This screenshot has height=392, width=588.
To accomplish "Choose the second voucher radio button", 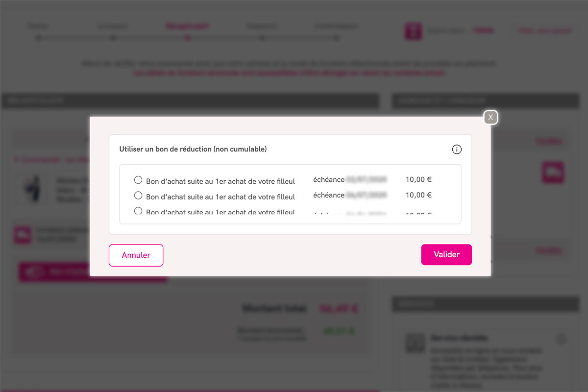I will coord(138,196).
